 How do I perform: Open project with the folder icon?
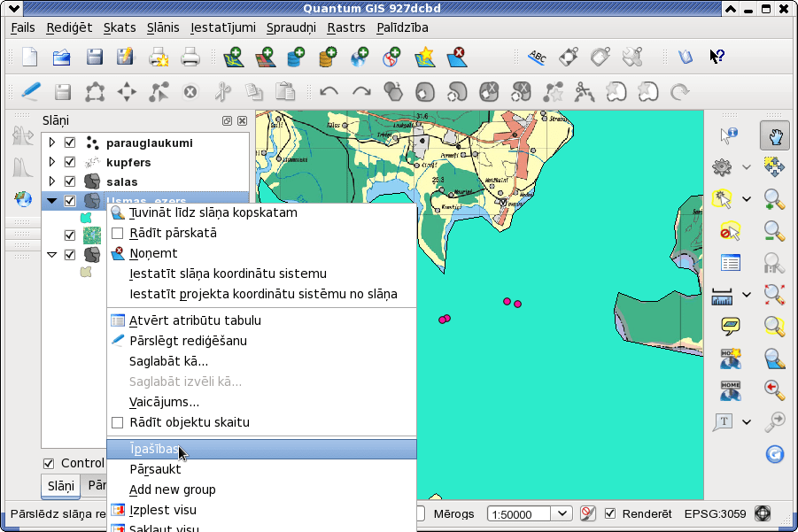62,57
